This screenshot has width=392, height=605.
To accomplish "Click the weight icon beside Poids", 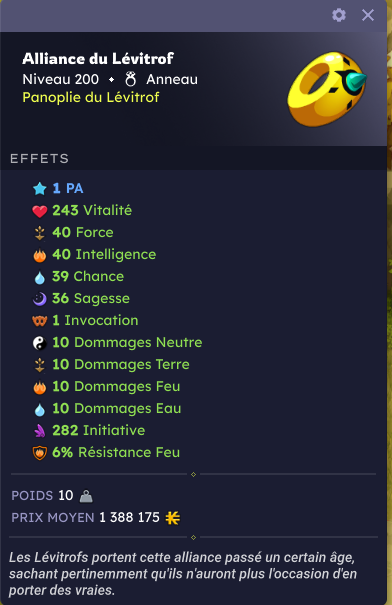I will tap(86, 496).
